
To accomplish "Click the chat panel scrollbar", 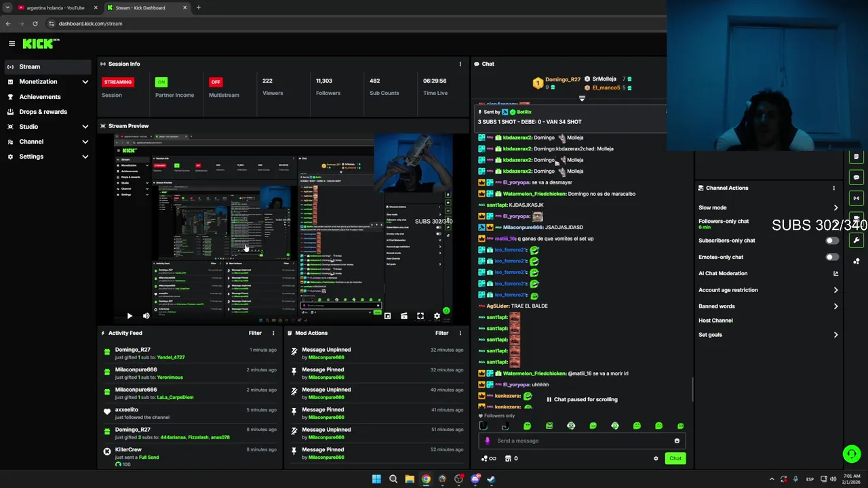I will pyautogui.click(x=692, y=389).
